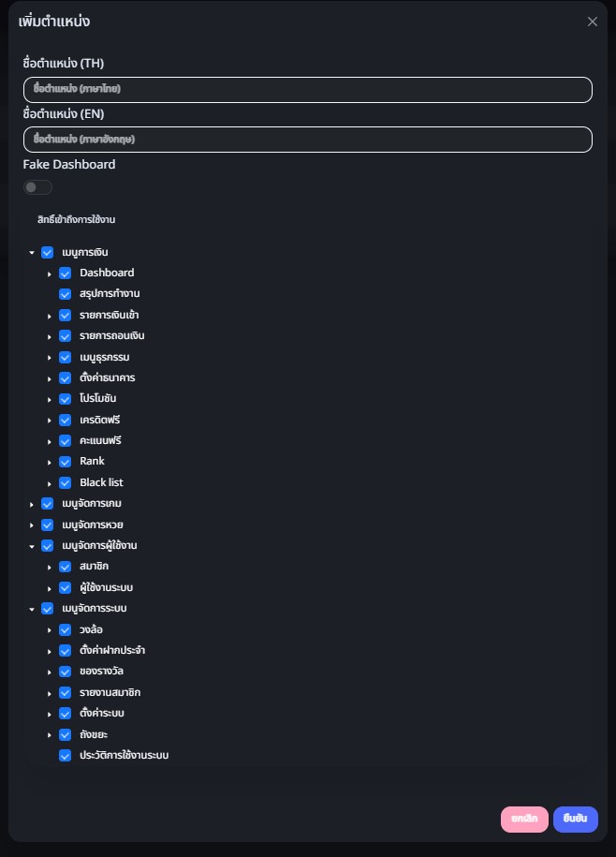Close the เพิ่มตำแหน่ง dialog with X
Viewport: 616px width, 857px height.
tap(592, 22)
